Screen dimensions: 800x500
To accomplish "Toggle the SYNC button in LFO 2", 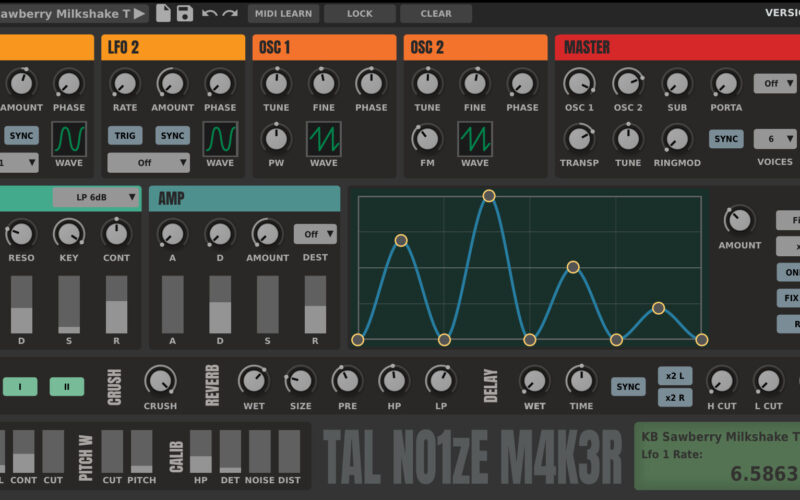I will (x=172, y=135).
